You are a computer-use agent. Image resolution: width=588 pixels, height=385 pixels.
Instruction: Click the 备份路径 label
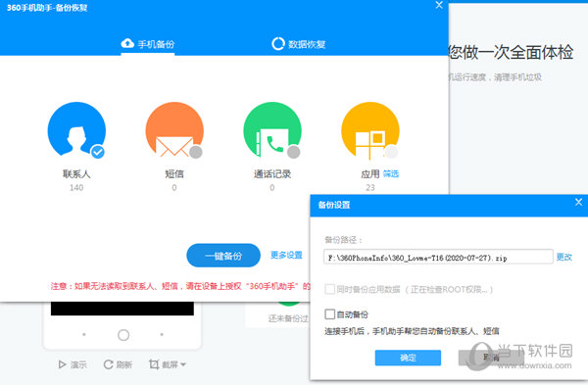[344, 240]
